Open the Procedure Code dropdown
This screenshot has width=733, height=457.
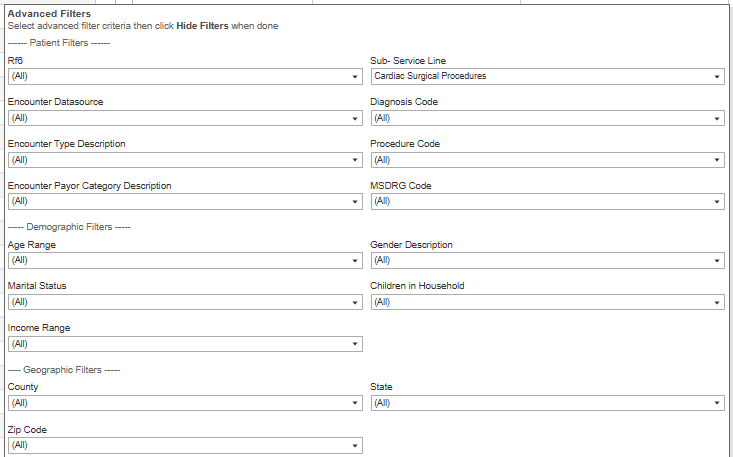(x=546, y=160)
